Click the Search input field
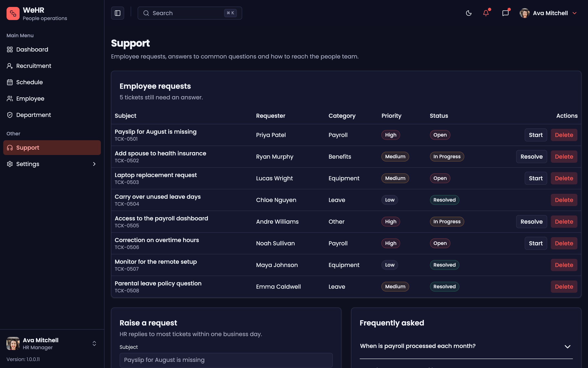Screen dimensions: 588x368 point(190,13)
